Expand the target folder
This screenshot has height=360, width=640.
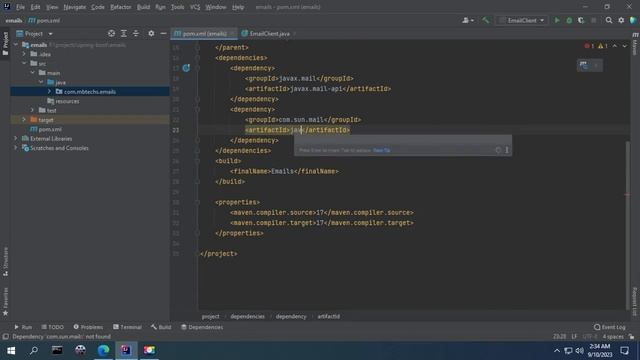point(24,120)
